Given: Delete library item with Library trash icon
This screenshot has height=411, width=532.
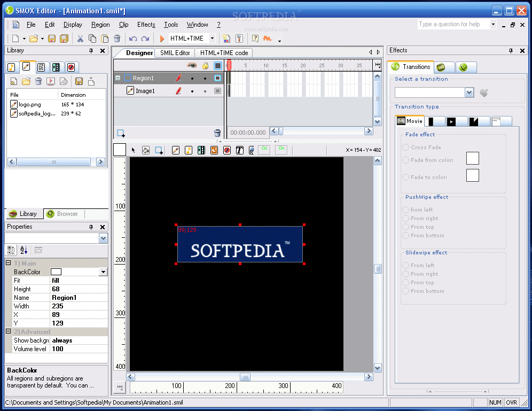Looking at the screenshot, I should click(x=38, y=81).
